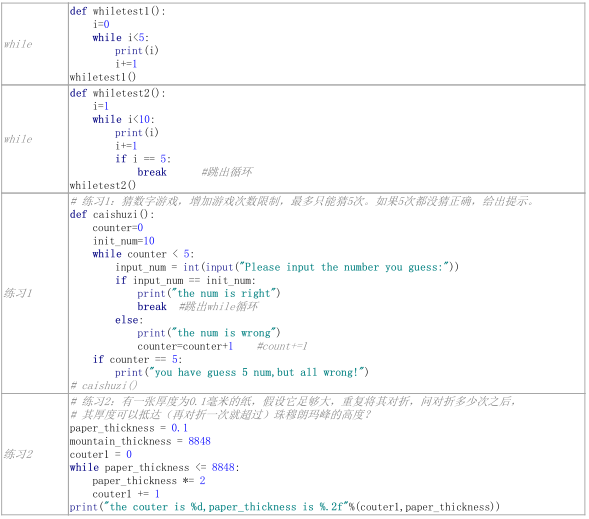Click the 'if i == 5:' line
The image size is (589, 519).
coord(143,159)
